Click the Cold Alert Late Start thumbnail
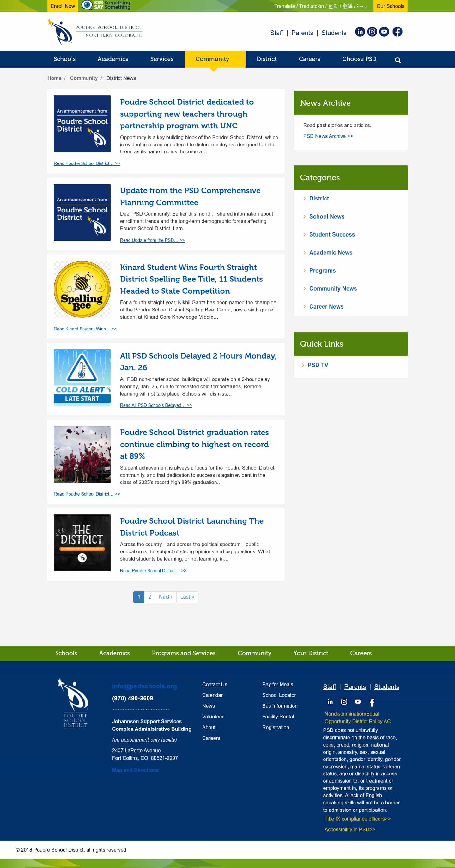 pyautogui.click(x=82, y=378)
